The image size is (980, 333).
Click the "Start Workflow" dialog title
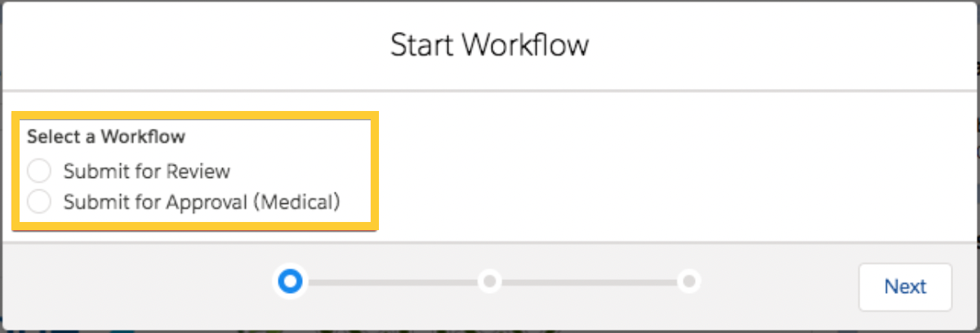489,45
